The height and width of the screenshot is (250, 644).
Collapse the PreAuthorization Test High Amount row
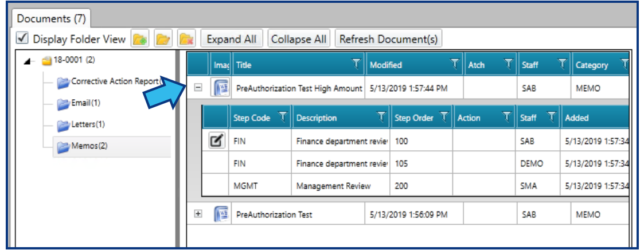(x=198, y=88)
